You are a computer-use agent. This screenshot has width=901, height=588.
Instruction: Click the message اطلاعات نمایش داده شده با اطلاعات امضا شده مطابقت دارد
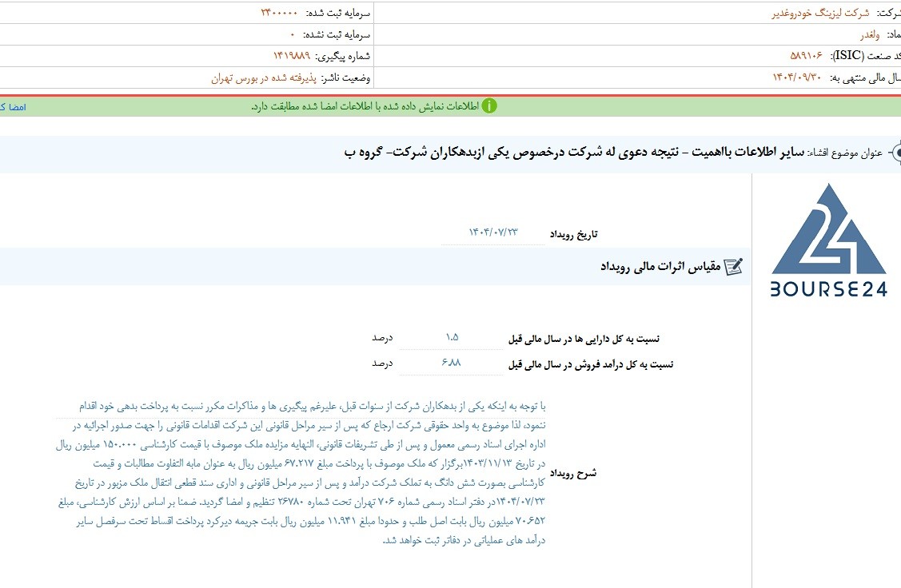365,106
